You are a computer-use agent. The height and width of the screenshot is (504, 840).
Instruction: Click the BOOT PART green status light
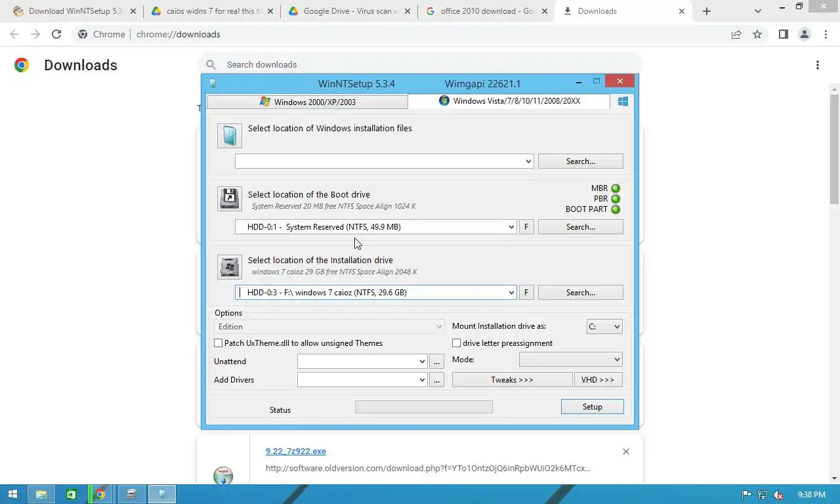pos(616,209)
